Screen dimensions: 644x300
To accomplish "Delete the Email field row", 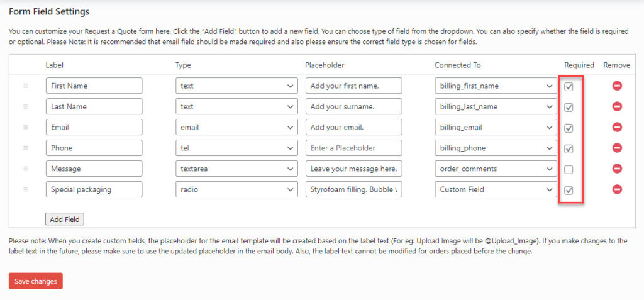I will coord(617,128).
